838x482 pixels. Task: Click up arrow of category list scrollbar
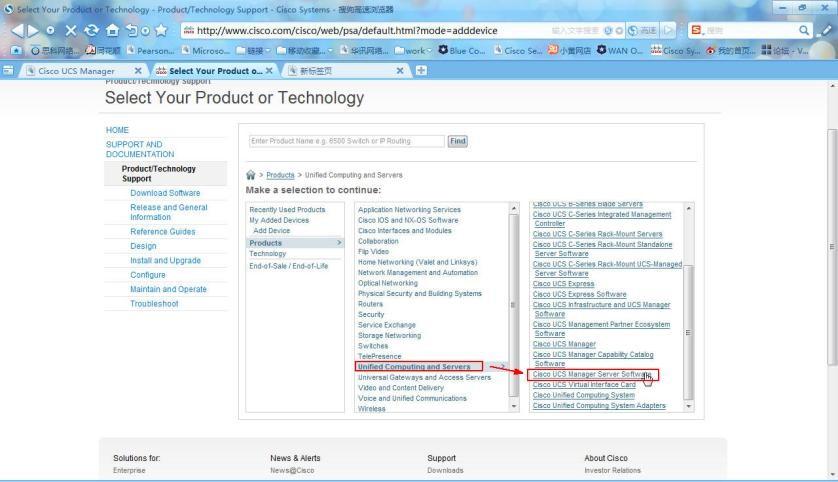[x=514, y=208]
